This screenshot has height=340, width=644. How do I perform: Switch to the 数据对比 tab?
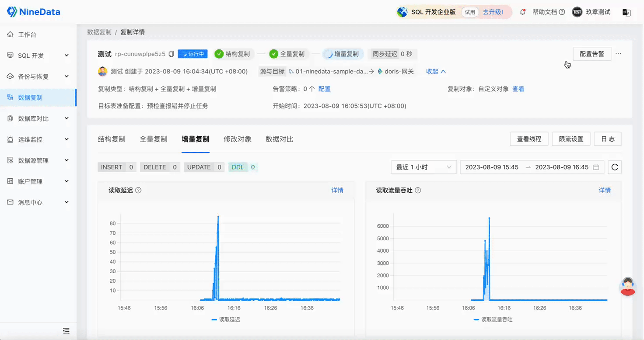coord(279,139)
